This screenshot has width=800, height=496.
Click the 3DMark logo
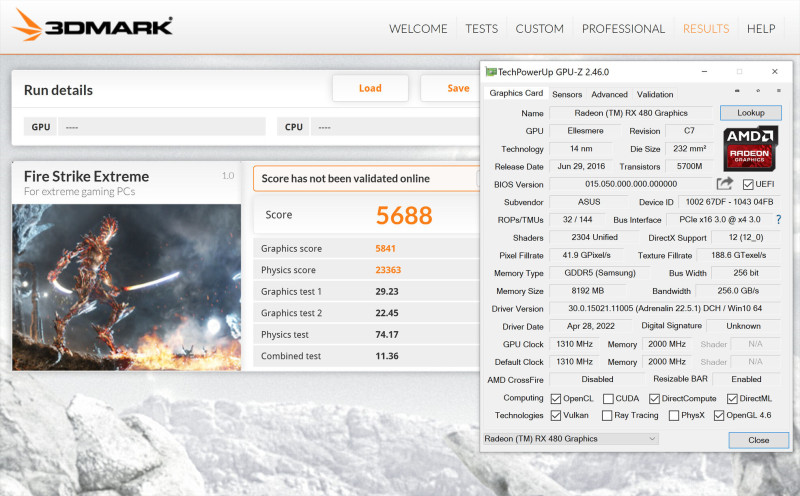coord(92,26)
